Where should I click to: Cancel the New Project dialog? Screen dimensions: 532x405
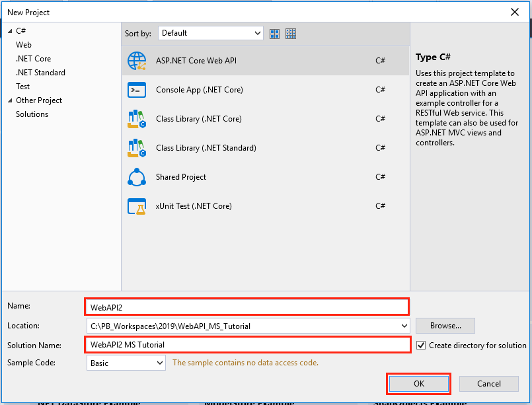tap(488, 384)
